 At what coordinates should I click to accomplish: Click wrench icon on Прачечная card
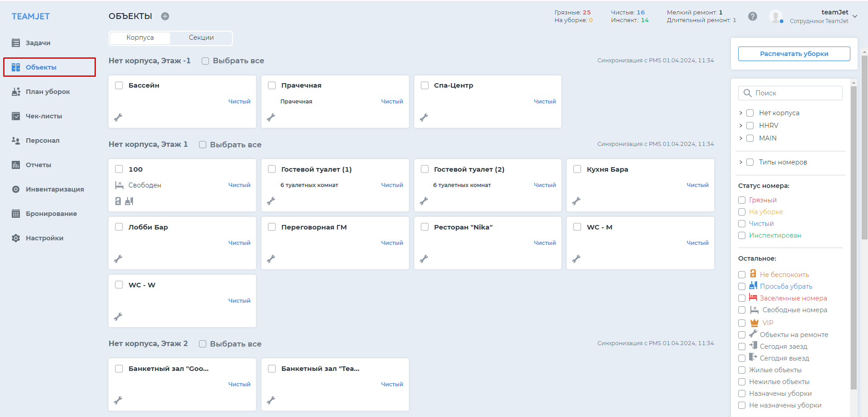(271, 117)
